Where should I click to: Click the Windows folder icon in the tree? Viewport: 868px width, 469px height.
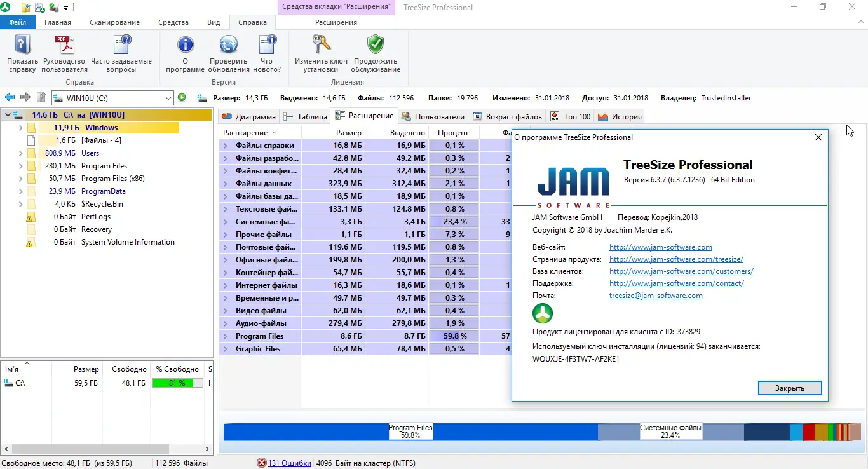point(31,128)
